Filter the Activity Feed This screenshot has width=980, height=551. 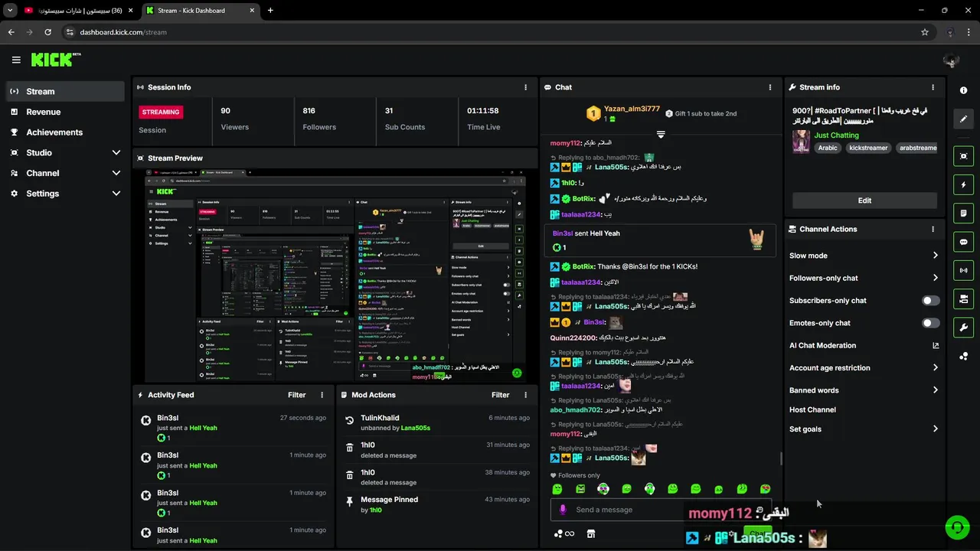[x=296, y=395]
